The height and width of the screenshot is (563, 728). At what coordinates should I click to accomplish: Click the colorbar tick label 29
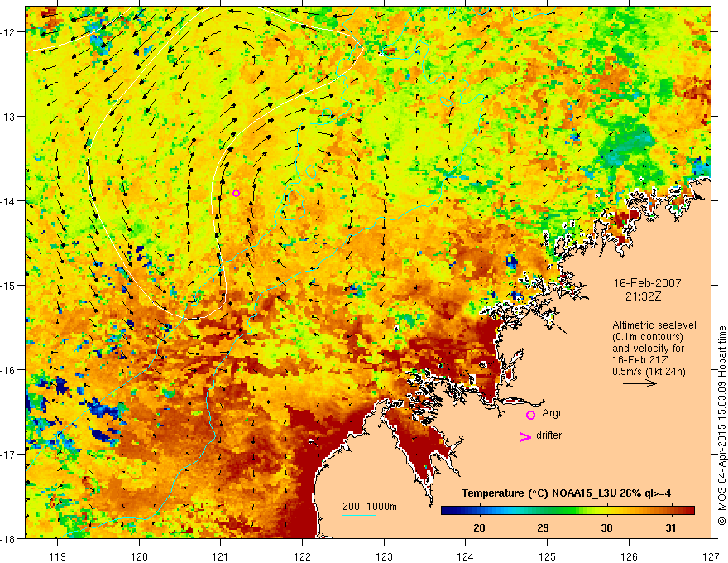(x=543, y=527)
